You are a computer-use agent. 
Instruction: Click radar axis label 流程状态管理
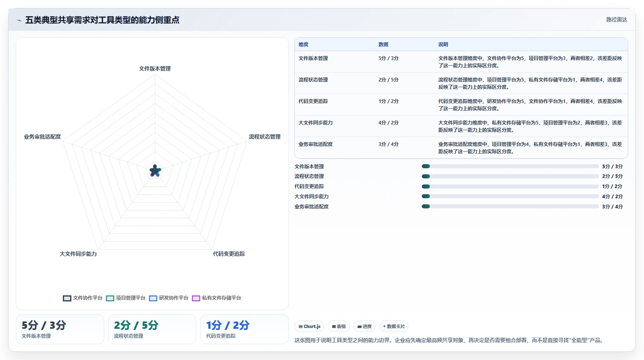(x=265, y=137)
